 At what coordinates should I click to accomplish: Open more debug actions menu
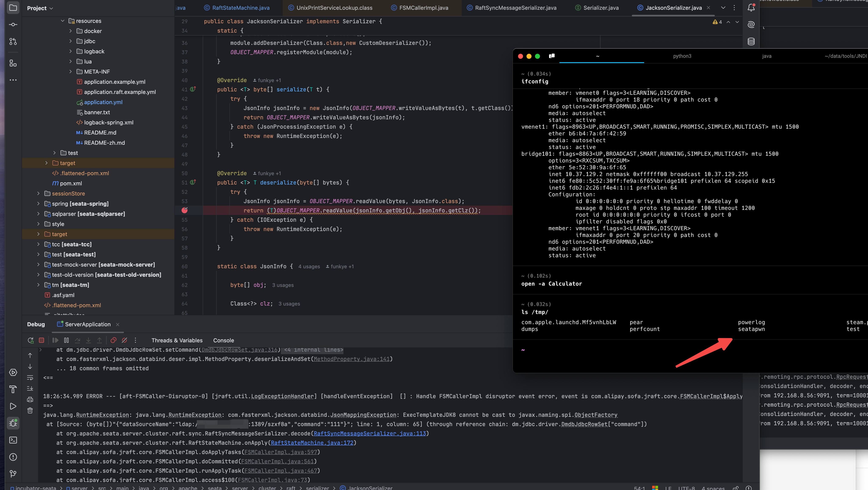[135, 340]
